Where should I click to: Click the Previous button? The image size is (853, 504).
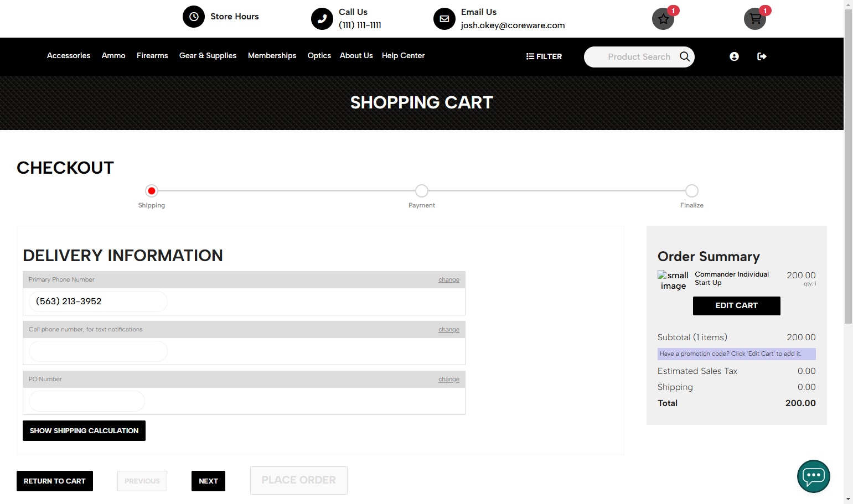142,481
